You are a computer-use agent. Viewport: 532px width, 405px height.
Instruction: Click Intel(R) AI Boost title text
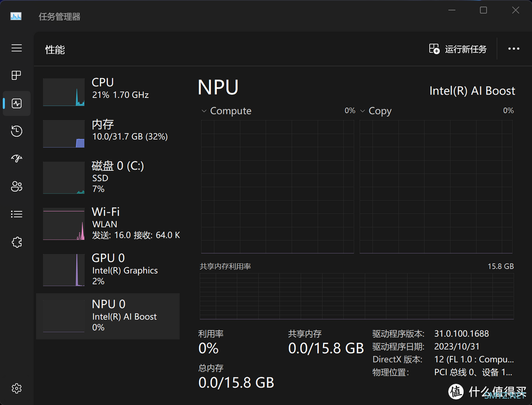point(472,91)
